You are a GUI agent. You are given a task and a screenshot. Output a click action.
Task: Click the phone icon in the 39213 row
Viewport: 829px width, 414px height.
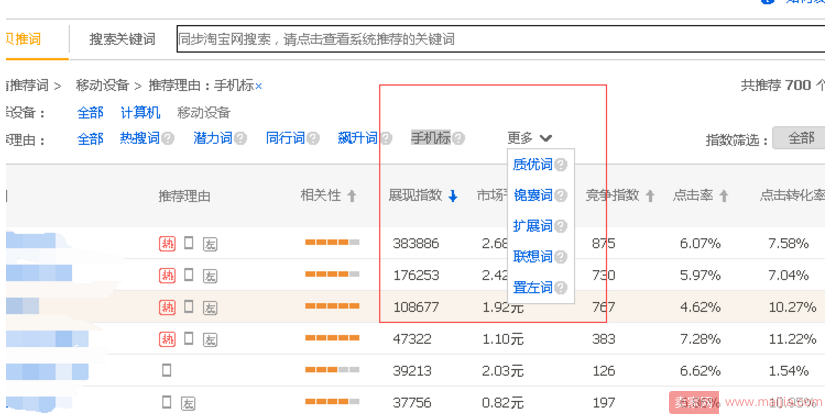pos(167,370)
